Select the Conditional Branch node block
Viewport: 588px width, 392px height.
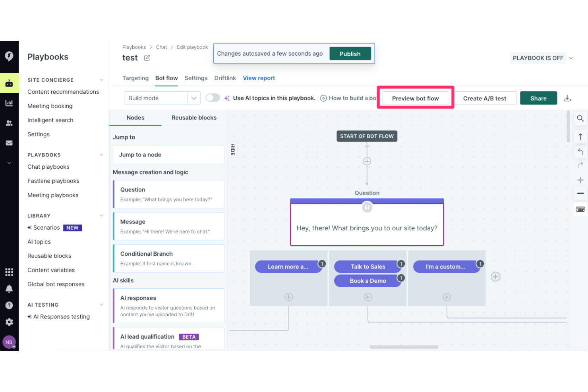pos(168,258)
